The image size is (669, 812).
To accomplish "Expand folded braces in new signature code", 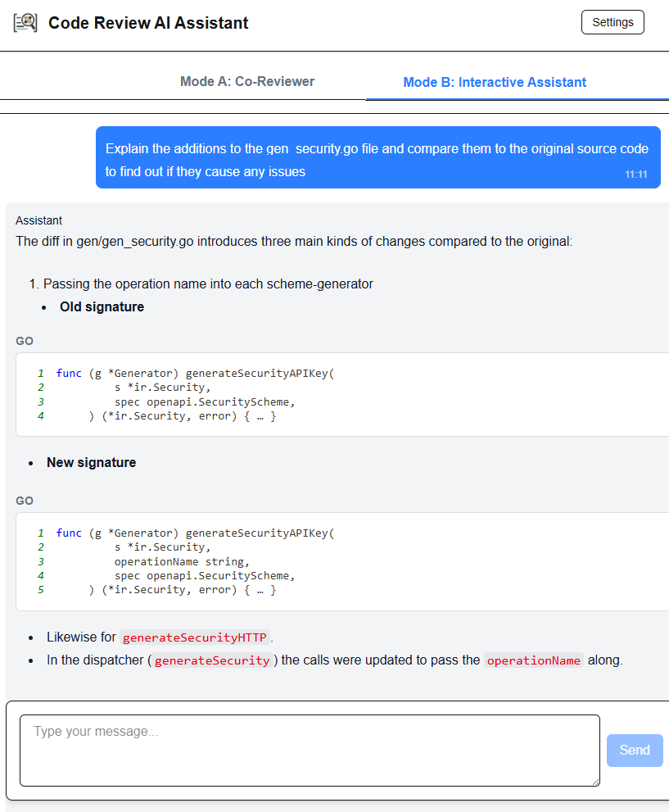I will point(260,590).
